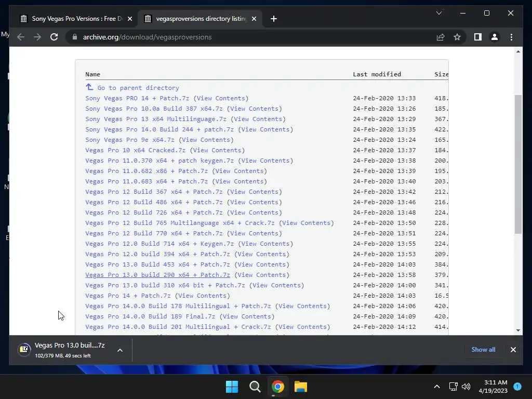This screenshot has height=399, width=532.
Task: Download Vegas Pro 14.0.0 Build 201 Multilingual
Action: point(178,327)
